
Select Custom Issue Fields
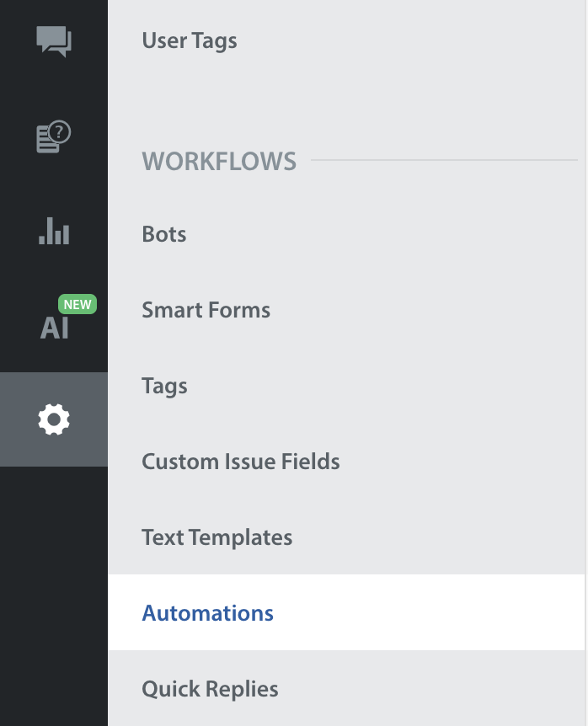coord(241,462)
